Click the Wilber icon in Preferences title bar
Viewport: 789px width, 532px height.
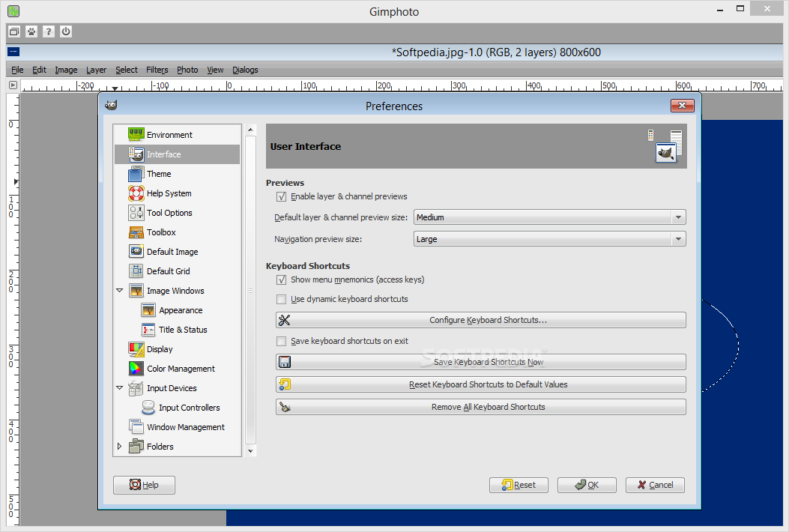pos(111,105)
